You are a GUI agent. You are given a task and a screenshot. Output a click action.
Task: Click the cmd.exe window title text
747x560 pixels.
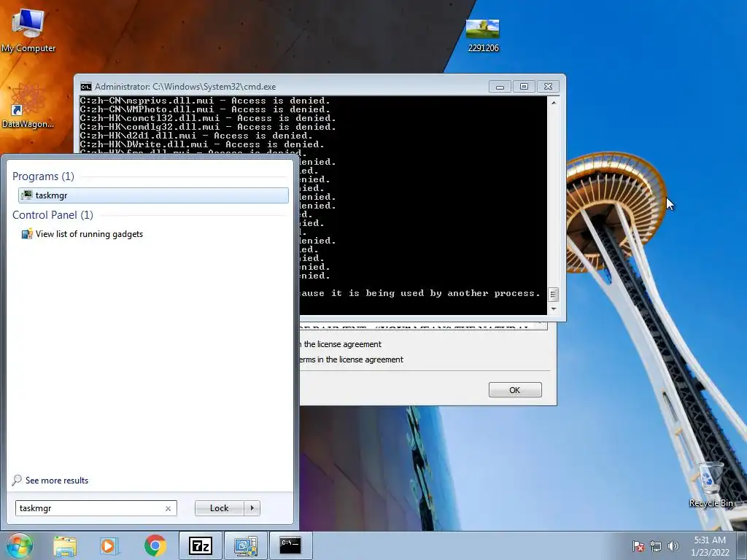pyautogui.click(x=185, y=87)
